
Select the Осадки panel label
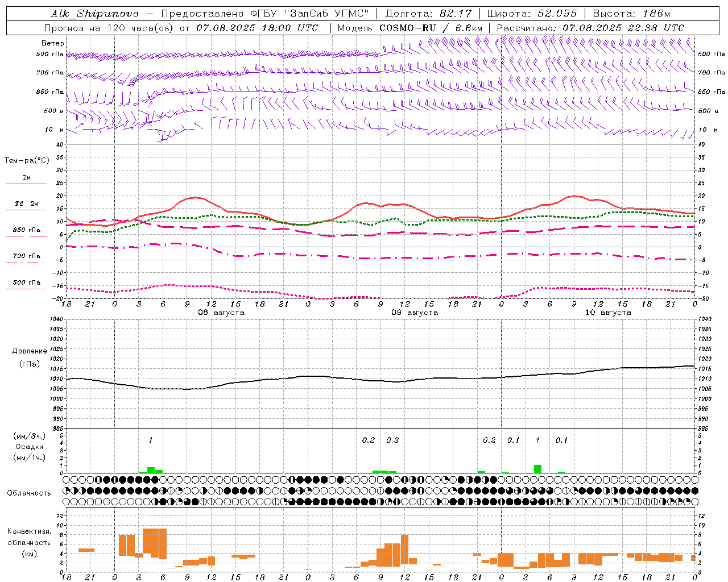[30, 447]
